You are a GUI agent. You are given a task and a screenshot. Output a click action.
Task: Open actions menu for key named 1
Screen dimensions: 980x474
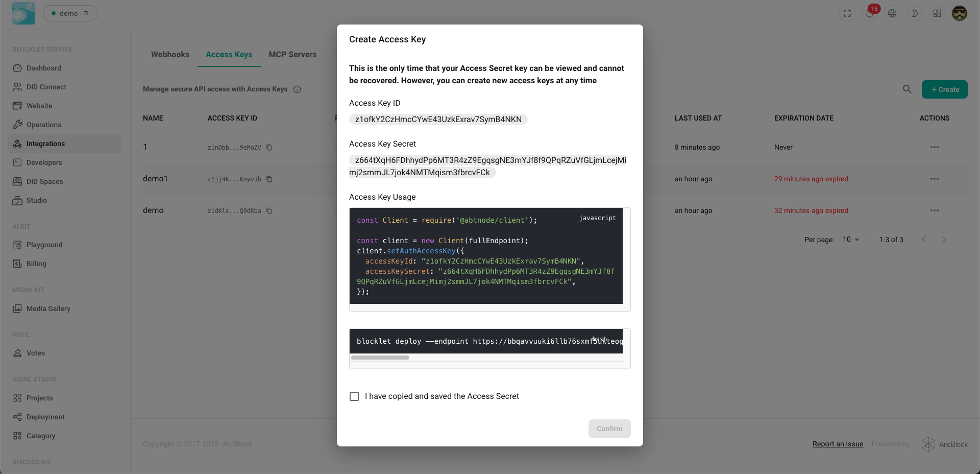click(934, 147)
